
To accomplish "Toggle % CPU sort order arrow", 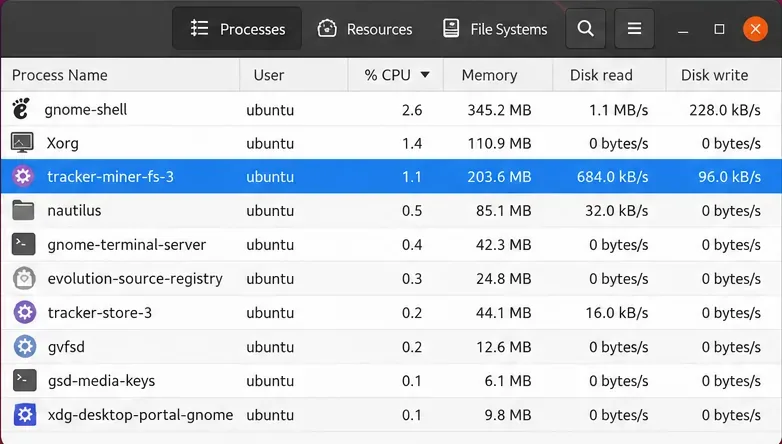I will pos(425,75).
